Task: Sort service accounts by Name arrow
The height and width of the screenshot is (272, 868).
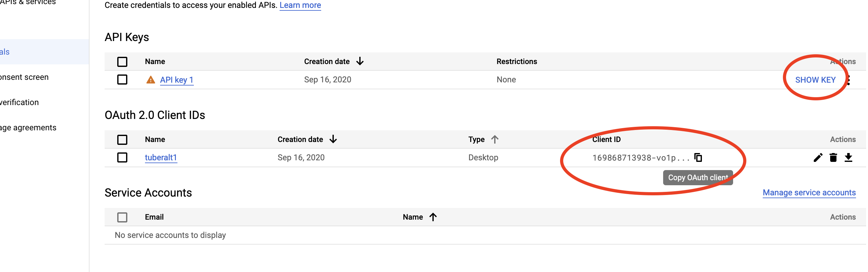Action: 433,217
